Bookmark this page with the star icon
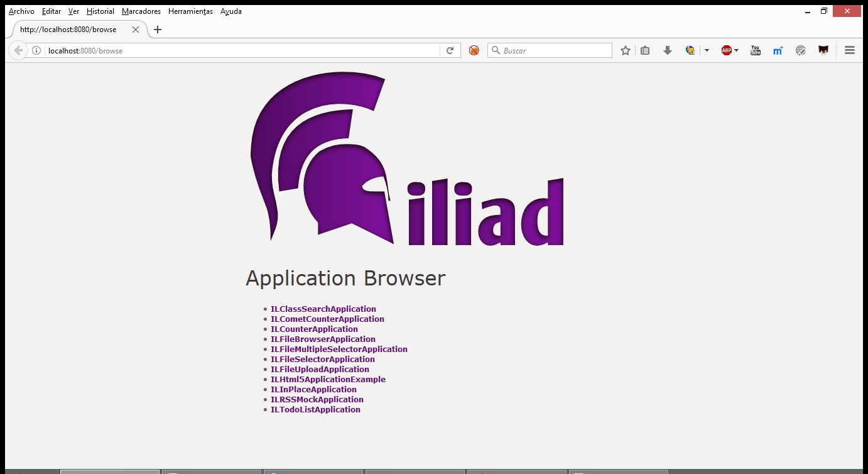 (625, 50)
